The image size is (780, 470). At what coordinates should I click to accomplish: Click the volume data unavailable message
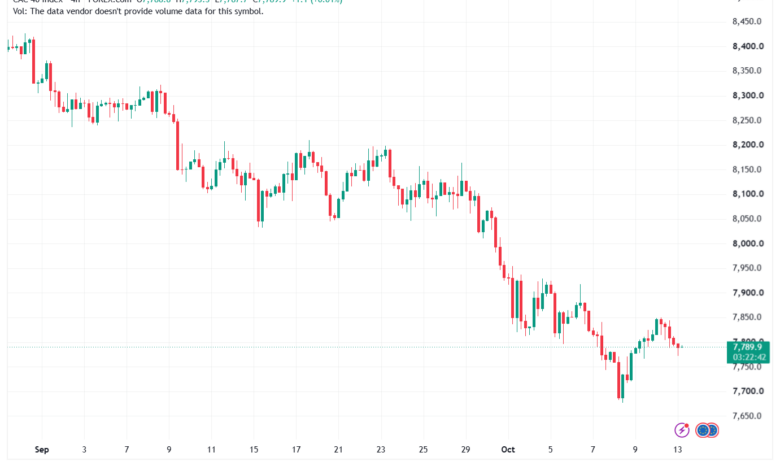tap(138, 11)
